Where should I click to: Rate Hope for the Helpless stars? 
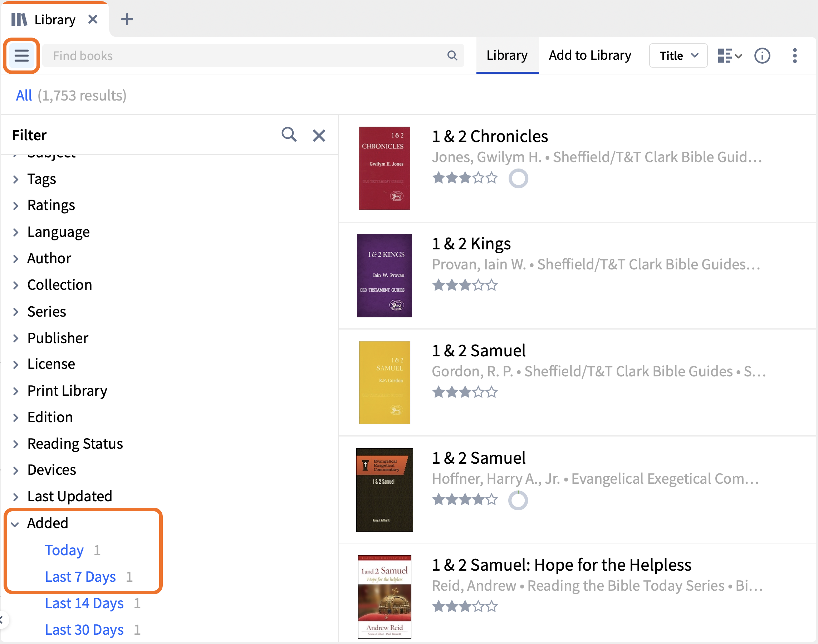click(x=465, y=607)
